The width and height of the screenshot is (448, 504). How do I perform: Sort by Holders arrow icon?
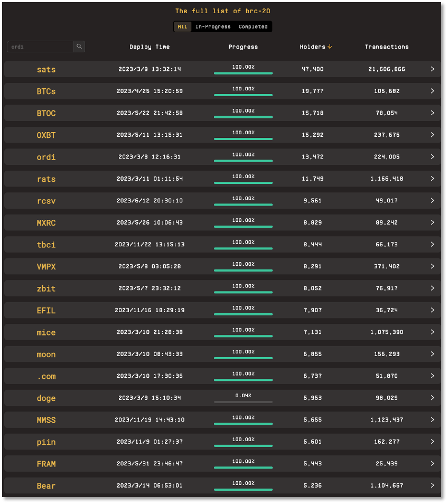(330, 46)
